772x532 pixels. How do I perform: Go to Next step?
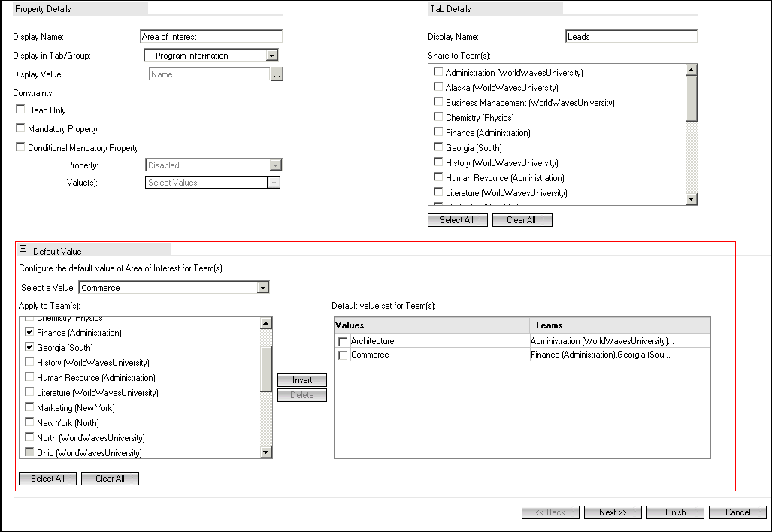point(613,512)
